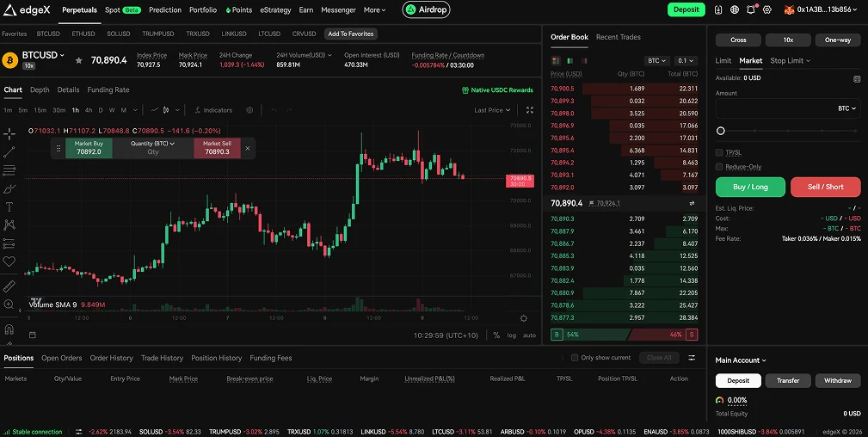
Task: Open Last Price chart source dropdown
Action: coord(492,110)
